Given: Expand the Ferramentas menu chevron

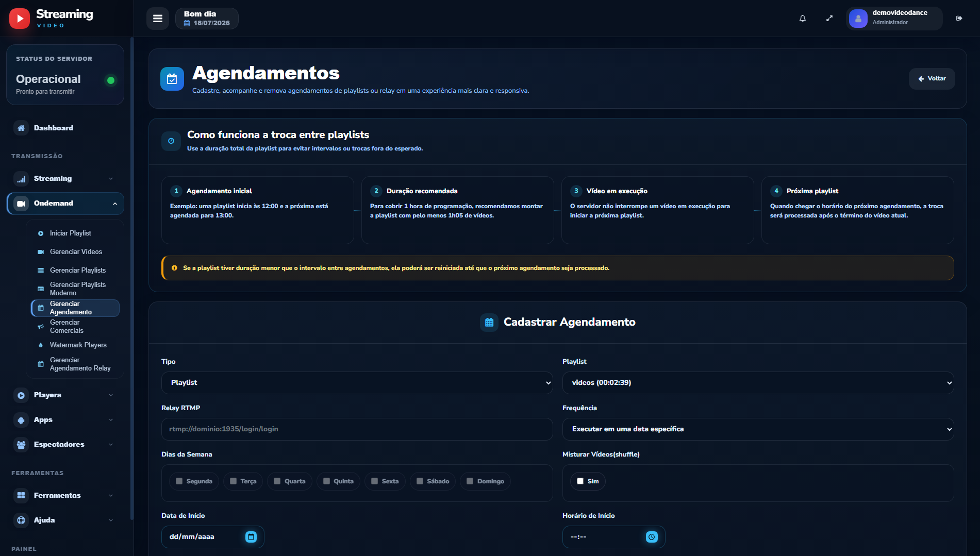Looking at the screenshot, I should pos(111,496).
